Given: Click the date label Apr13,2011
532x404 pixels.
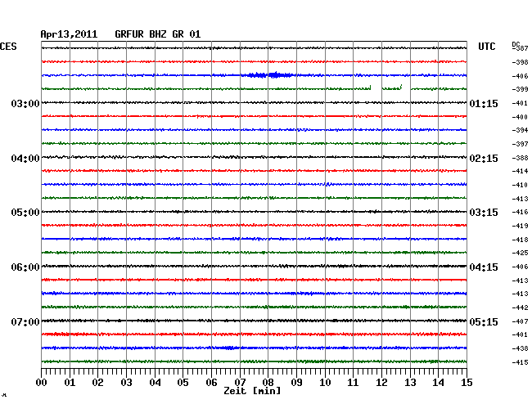Looking at the screenshot, I should (69, 34).
